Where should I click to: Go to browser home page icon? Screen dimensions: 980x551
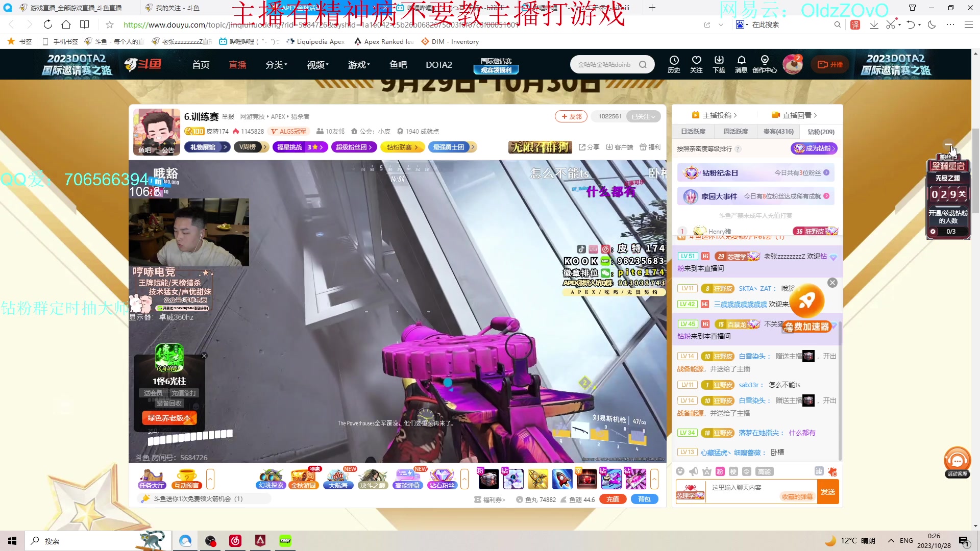point(66,24)
